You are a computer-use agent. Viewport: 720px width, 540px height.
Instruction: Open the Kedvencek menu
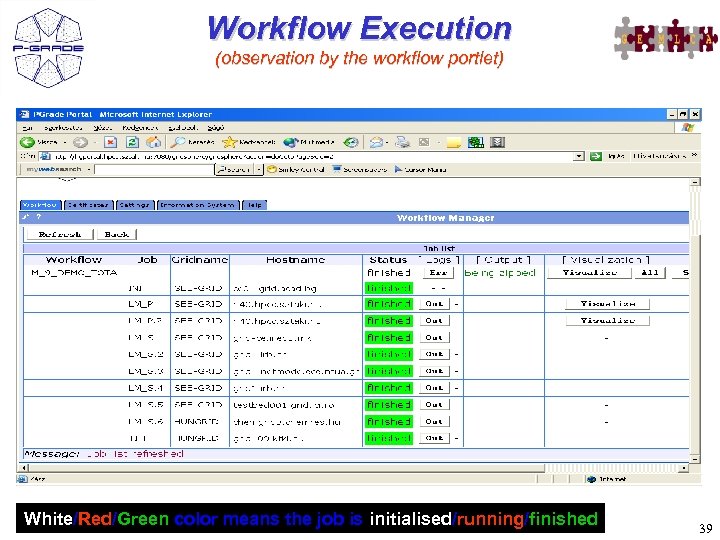(140, 128)
